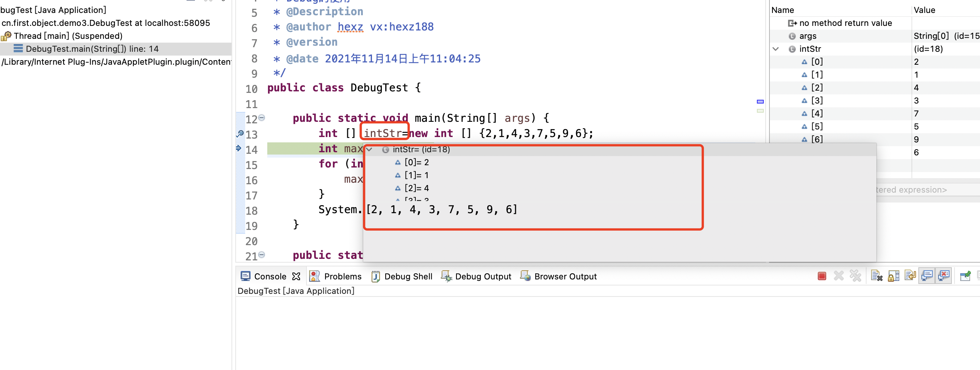
Task: Open the Debug Shell tab
Action: (x=402, y=276)
